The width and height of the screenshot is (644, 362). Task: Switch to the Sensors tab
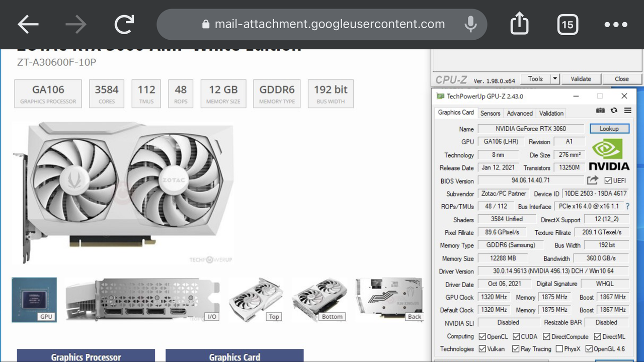coord(490,113)
